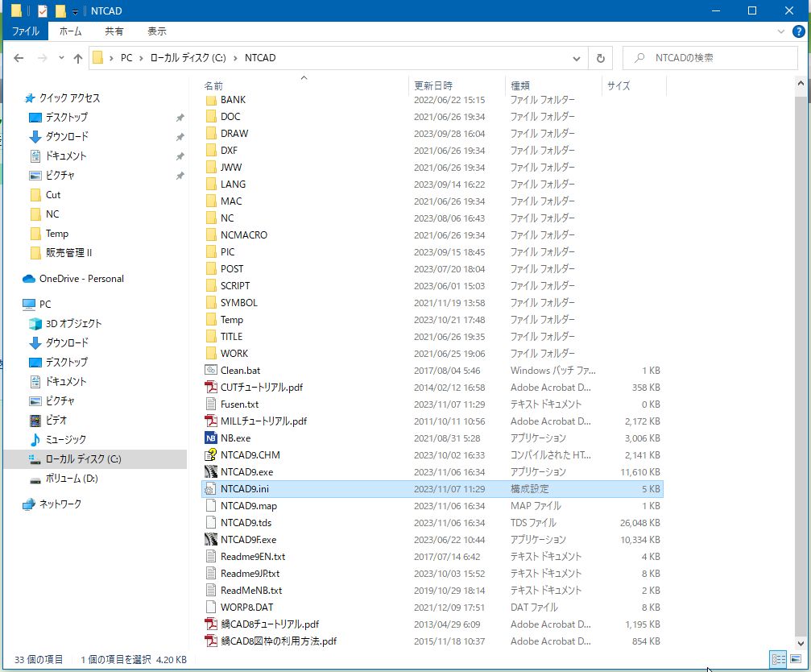Screen dimensions: 811x672
Task: Select the LANG folder name
Action: tap(233, 185)
